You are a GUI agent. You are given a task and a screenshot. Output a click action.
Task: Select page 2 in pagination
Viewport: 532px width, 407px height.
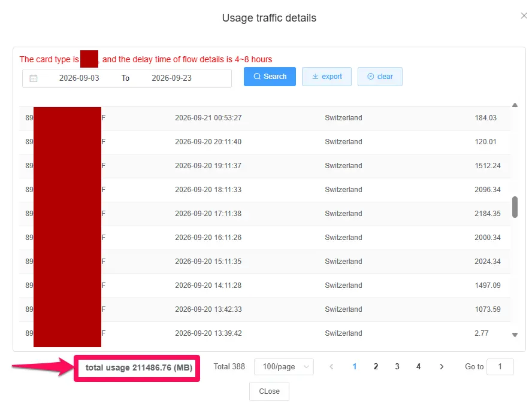coord(376,367)
